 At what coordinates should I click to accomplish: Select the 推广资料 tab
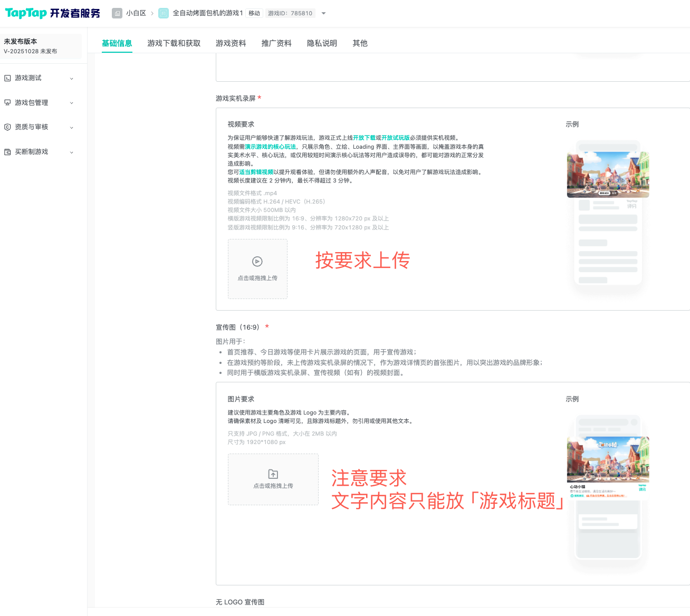[276, 43]
